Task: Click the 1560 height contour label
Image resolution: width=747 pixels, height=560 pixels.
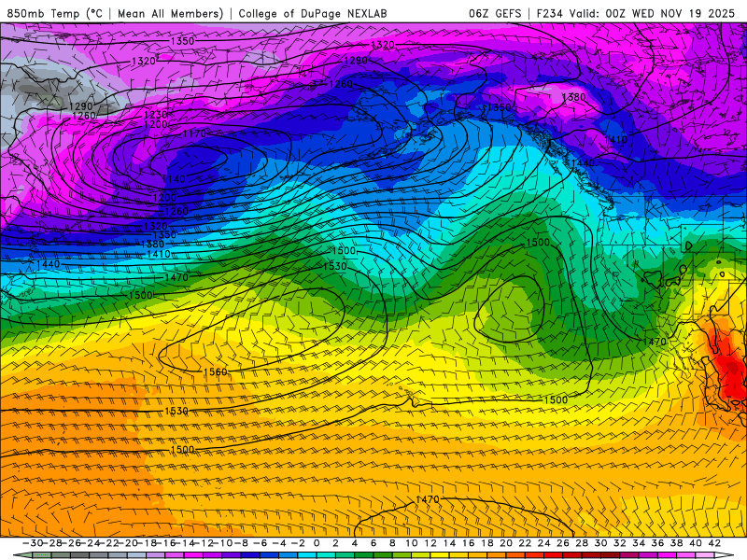Action: [216, 371]
